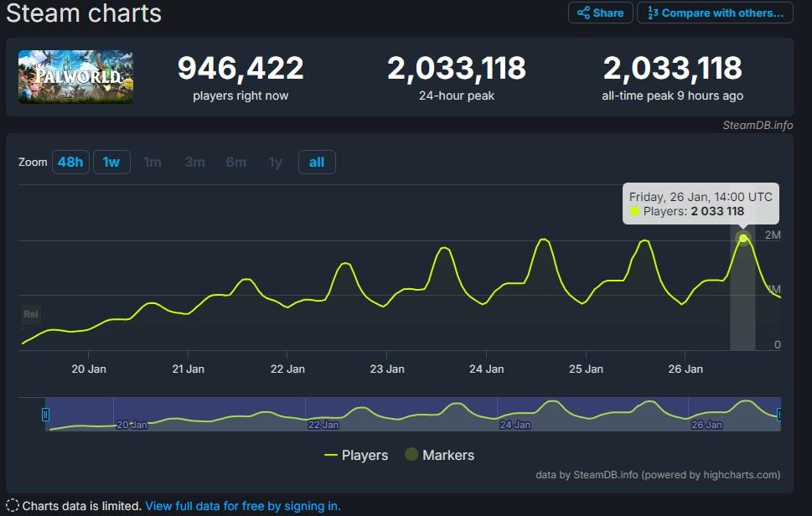Open View full data sign-in link

pyautogui.click(x=243, y=506)
